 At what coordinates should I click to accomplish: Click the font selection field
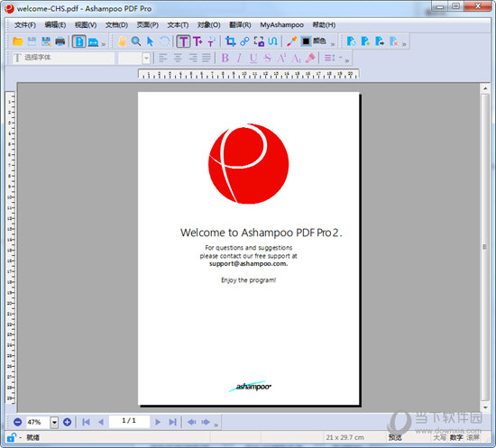63,58
